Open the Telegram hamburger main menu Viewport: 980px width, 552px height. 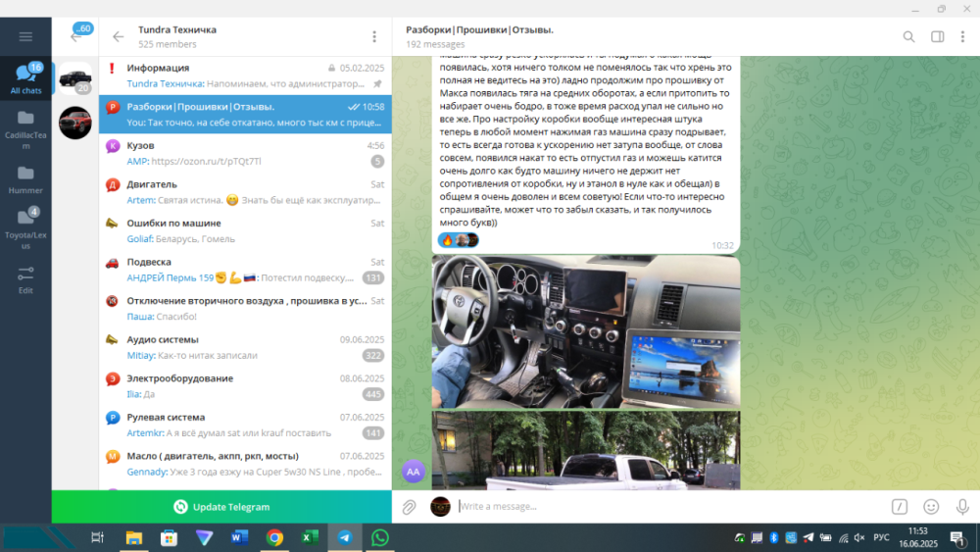25,37
